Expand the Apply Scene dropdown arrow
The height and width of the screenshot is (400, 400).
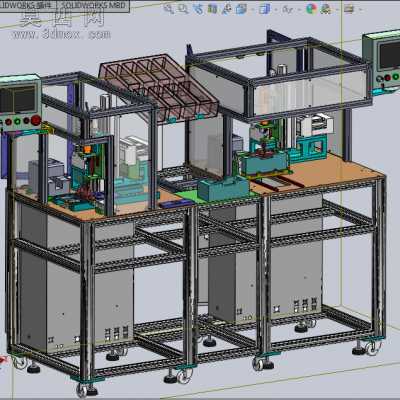click(337, 9)
